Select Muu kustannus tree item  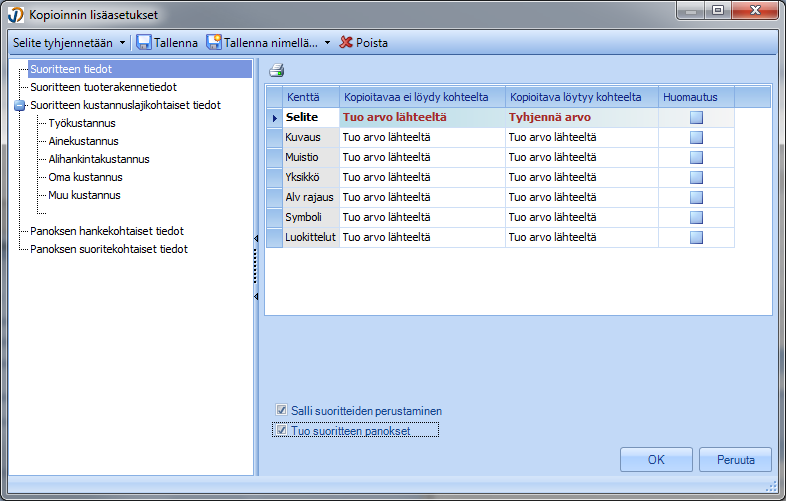[x=84, y=196]
